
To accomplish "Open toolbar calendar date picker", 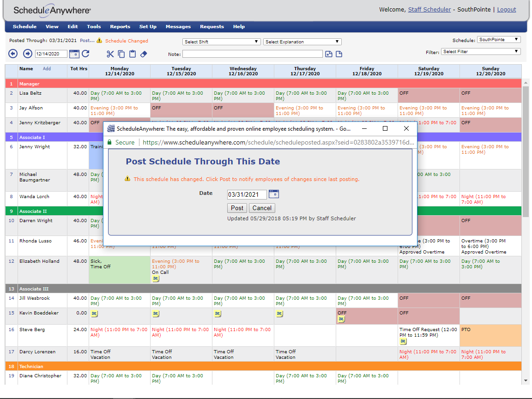I will [x=74, y=54].
